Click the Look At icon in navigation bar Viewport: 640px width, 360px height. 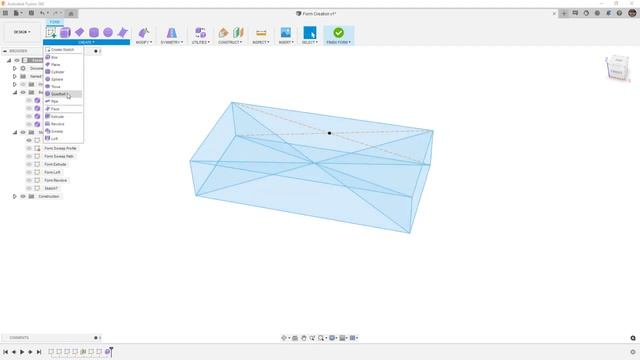[x=295, y=338]
